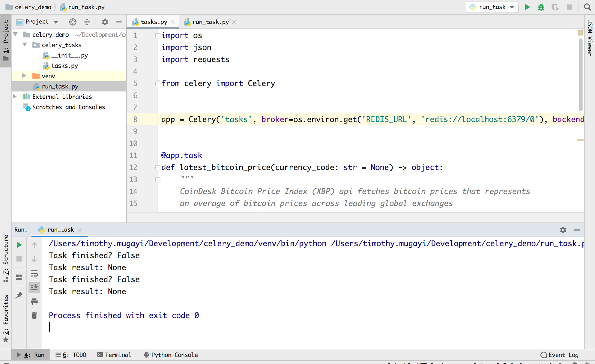Select tasks.py in the project tree
Viewport: 595px width, 364px height.
(65, 66)
